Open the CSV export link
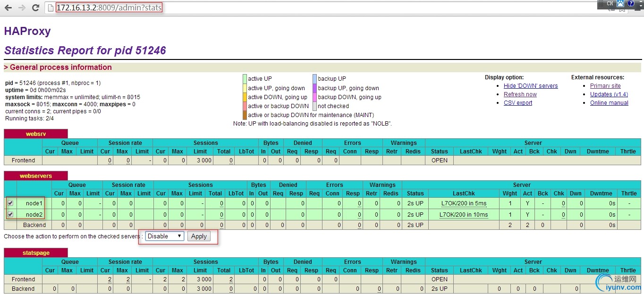Image resolution: width=644 pixels, height=295 pixels. (517, 103)
